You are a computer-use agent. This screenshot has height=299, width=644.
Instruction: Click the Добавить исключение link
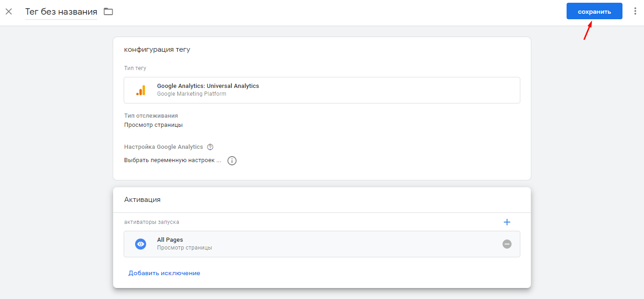click(164, 273)
